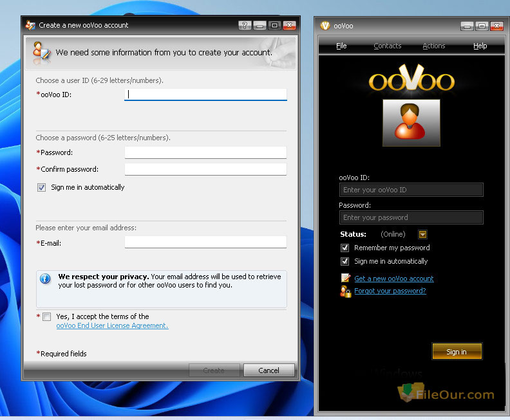
Task: Minimize the Create a new ooVoo account dialog
Action: pos(260,25)
